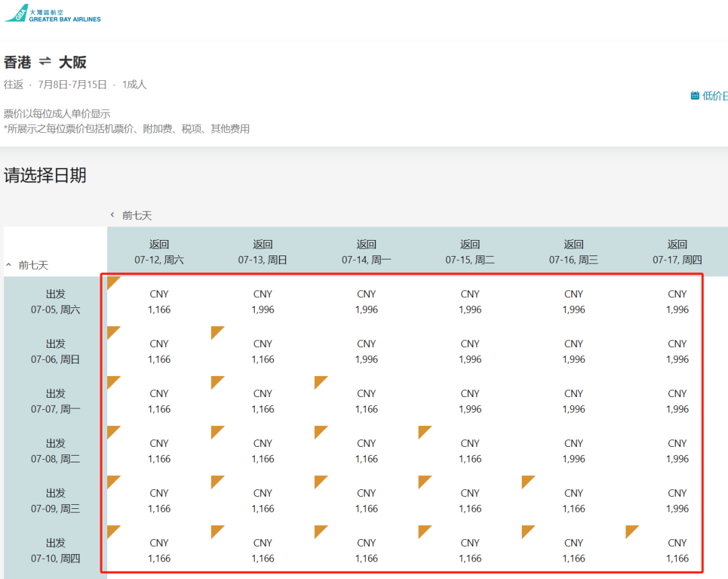This screenshot has height=579, width=728.
Task: Choose fare depart 07-08 return 07-15 CNY 1,166
Action: [470, 451]
